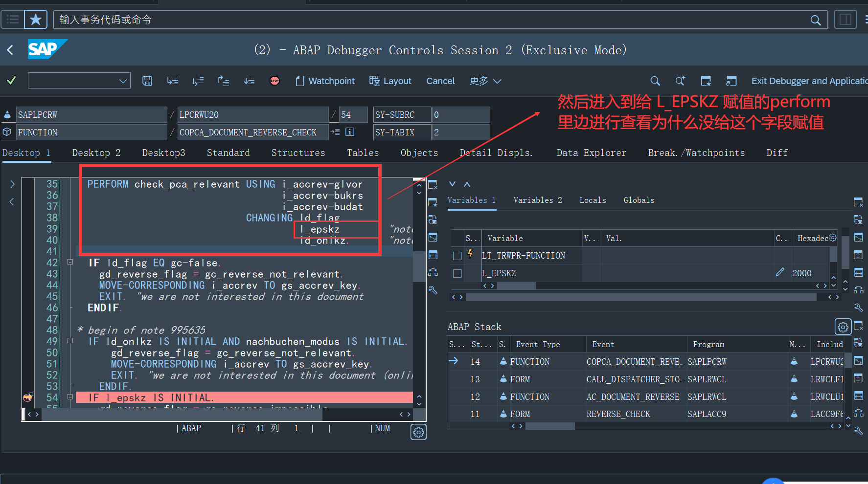This screenshot has height=484, width=868.
Task: Click the new session window icon with star
Action: 706,81
